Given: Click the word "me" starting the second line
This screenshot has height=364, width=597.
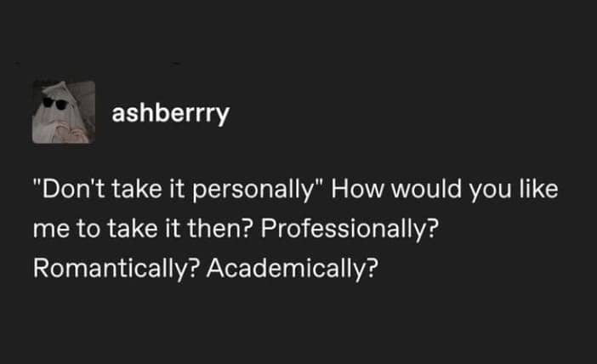Looking at the screenshot, I should 48,230.
